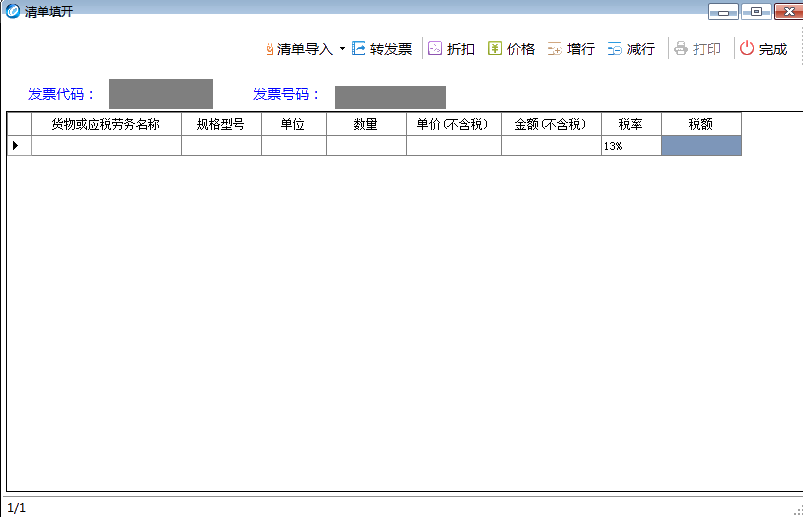Click the 税额 column header
Viewport: 803px width, 517px height.
coord(702,124)
